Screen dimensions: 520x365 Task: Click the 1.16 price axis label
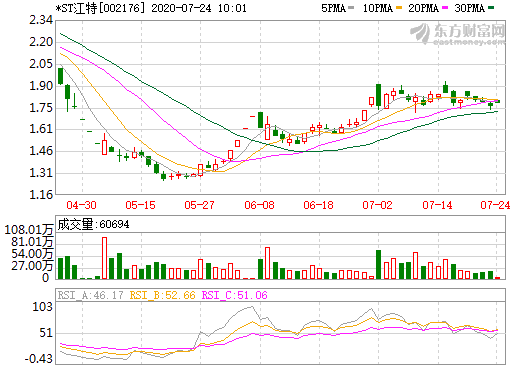41,195
